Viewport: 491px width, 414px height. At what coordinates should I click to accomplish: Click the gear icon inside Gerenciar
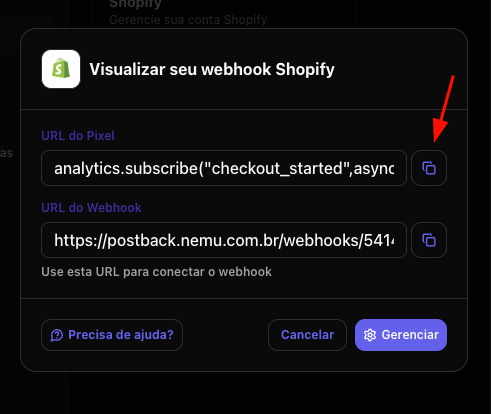370,335
